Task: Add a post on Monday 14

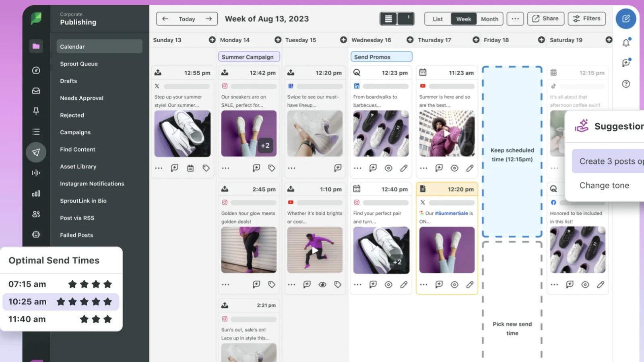Action: pos(278,40)
